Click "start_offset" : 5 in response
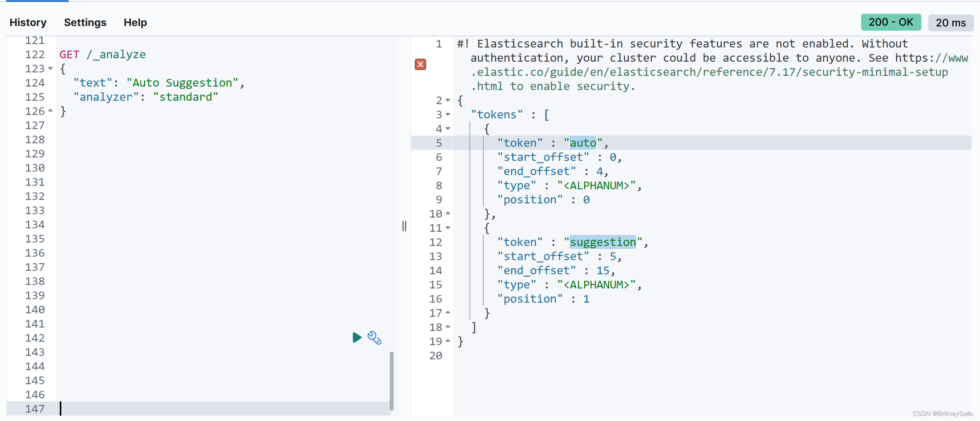This screenshot has width=980, height=421. [559, 256]
